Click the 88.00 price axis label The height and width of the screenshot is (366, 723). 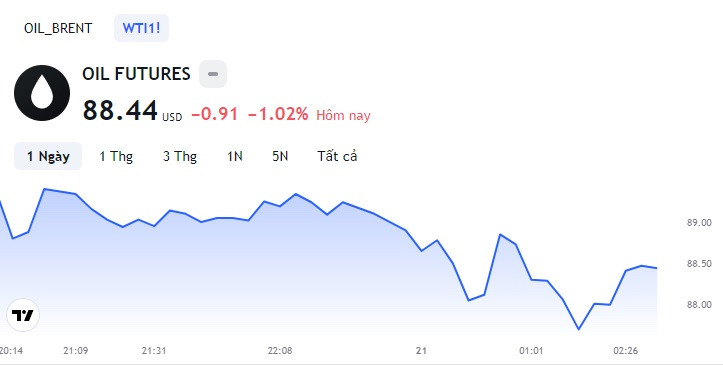coord(699,305)
